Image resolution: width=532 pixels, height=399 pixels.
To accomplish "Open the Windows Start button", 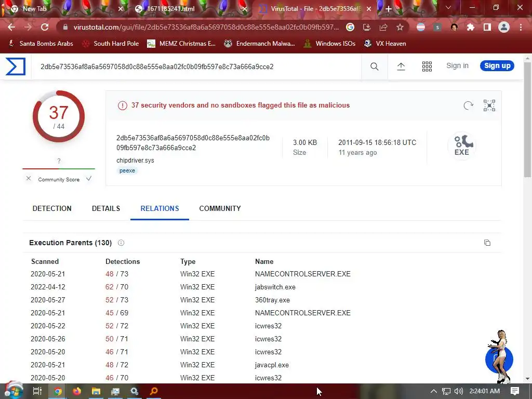I will tap(14, 390).
